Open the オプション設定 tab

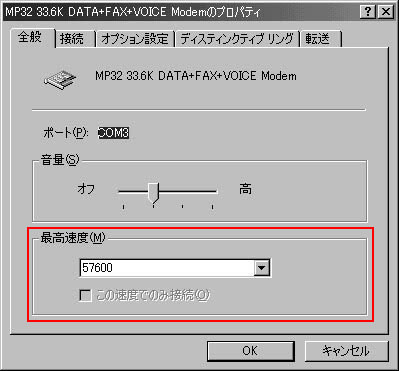(135, 39)
